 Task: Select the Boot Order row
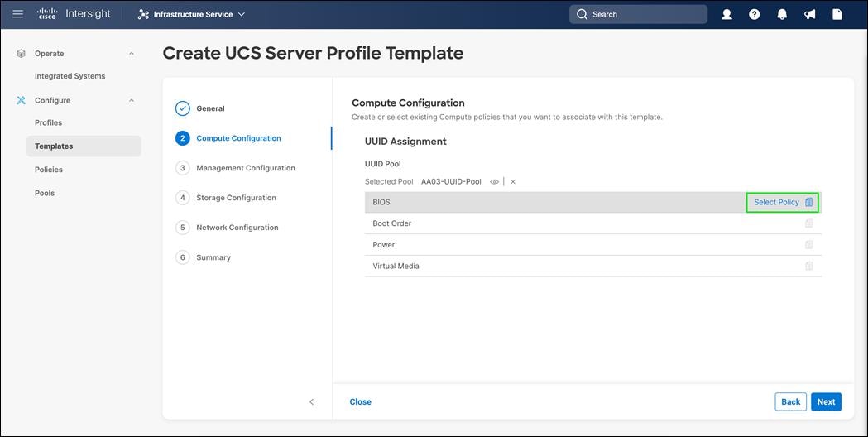point(593,223)
